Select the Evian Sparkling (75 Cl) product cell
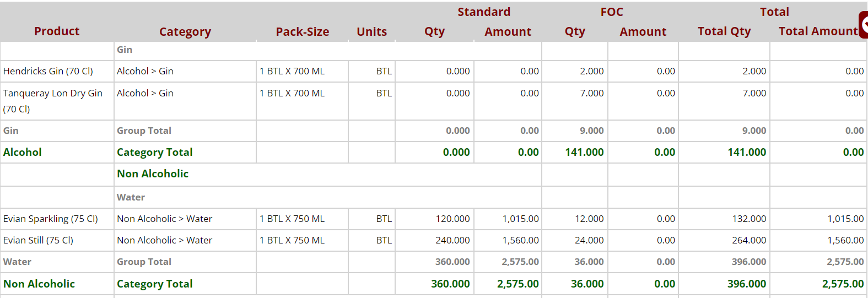 point(51,219)
